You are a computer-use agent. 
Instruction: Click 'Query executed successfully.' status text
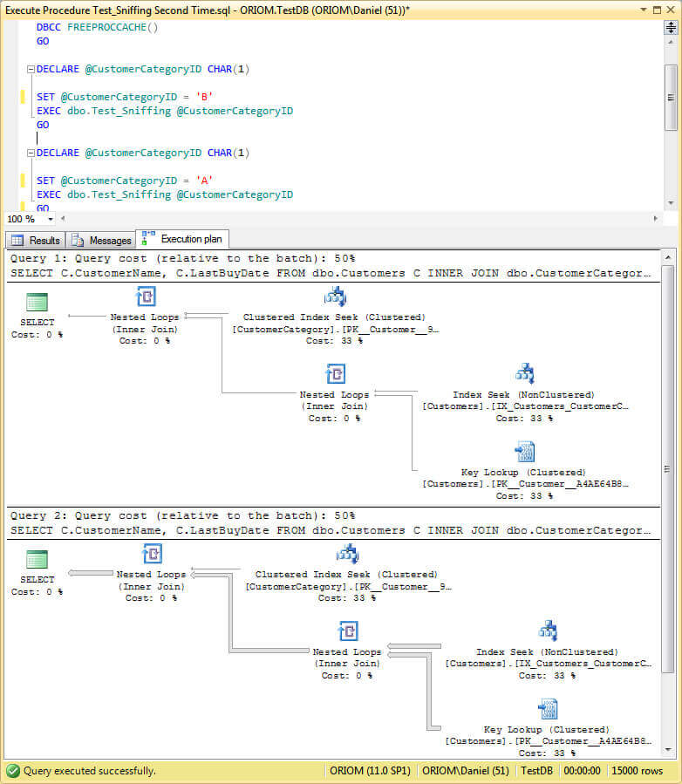[90, 771]
